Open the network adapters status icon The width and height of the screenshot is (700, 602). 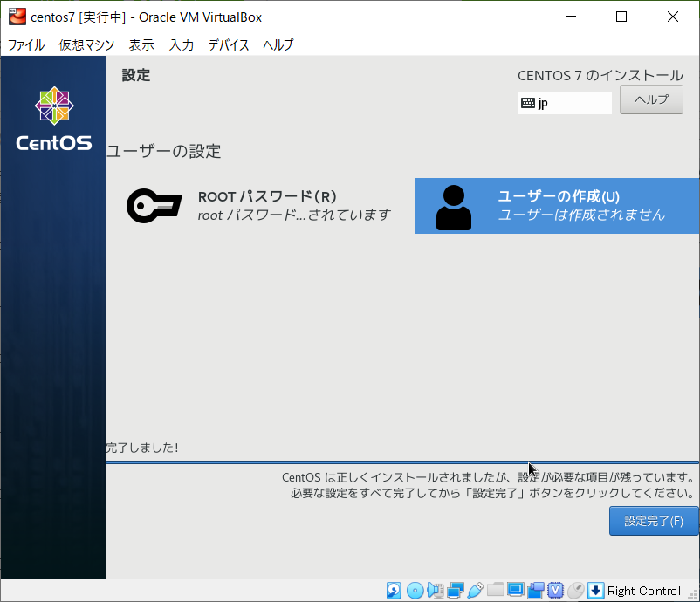point(455,591)
